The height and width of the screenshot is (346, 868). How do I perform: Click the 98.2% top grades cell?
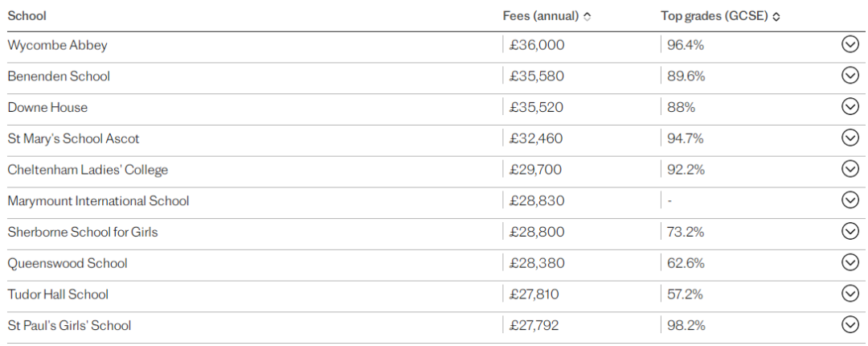(x=686, y=325)
